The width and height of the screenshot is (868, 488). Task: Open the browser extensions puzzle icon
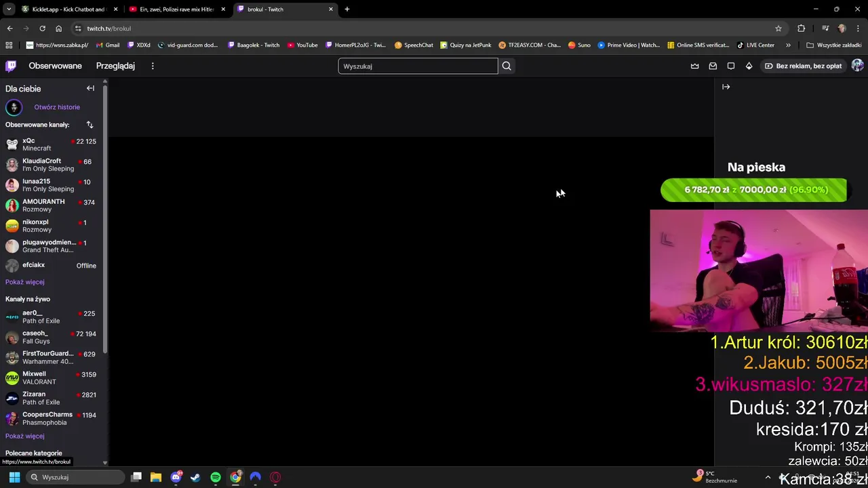tap(802, 28)
